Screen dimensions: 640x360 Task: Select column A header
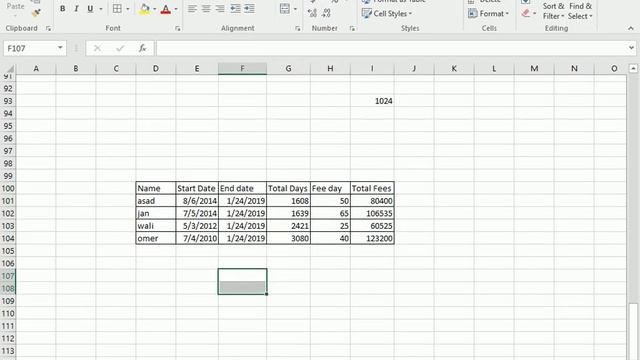36,69
